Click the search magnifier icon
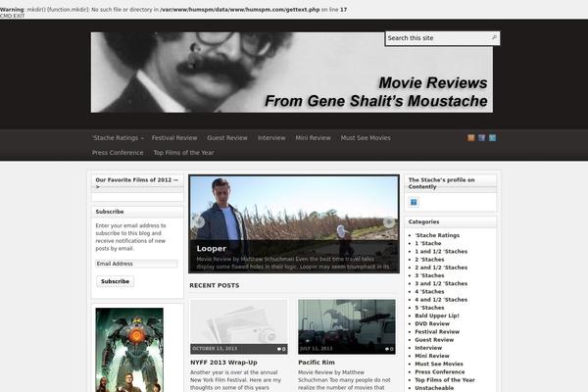 coord(494,37)
